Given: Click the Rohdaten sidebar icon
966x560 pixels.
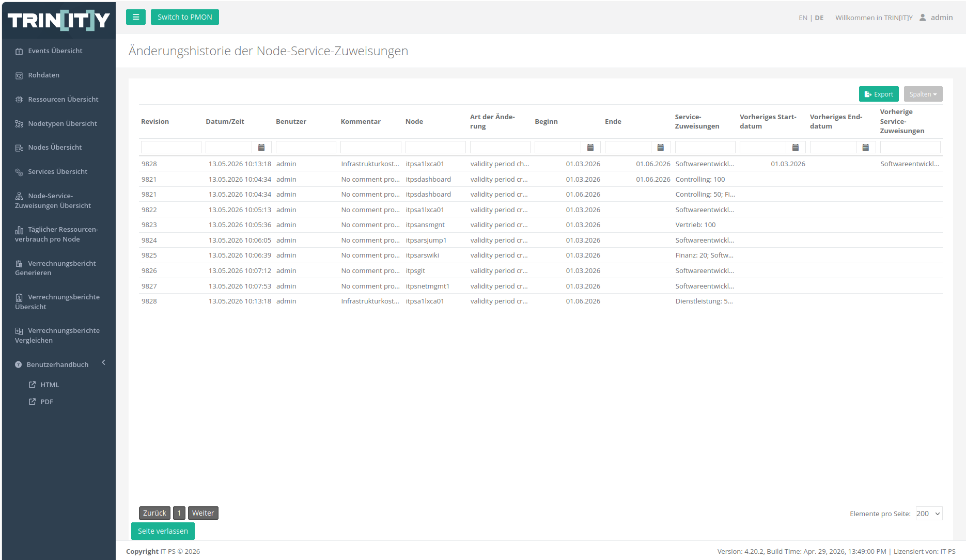Looking at the screenshot, I should (19, 75).
